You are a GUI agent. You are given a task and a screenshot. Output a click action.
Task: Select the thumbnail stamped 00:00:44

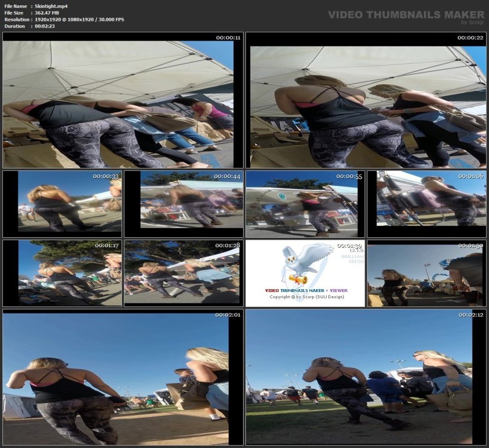pos(184,204)
